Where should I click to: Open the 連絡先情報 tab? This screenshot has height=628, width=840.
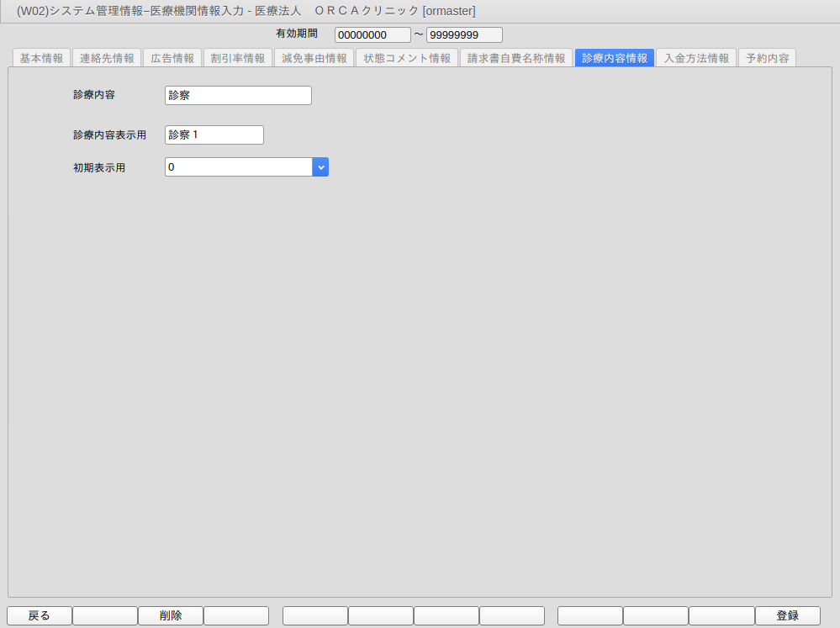pyautogui.click(x=107, y=58)
